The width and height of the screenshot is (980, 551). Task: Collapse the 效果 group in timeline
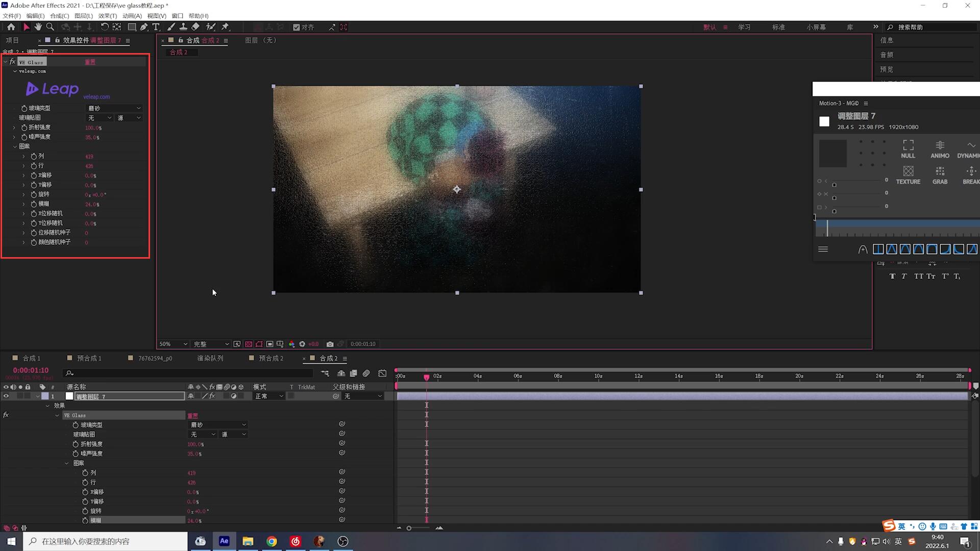[47, 406]
